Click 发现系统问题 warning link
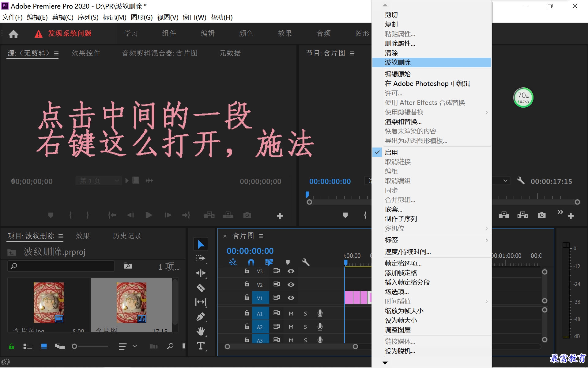The width and height of the screenshot is (588, 368). point(70,33)
